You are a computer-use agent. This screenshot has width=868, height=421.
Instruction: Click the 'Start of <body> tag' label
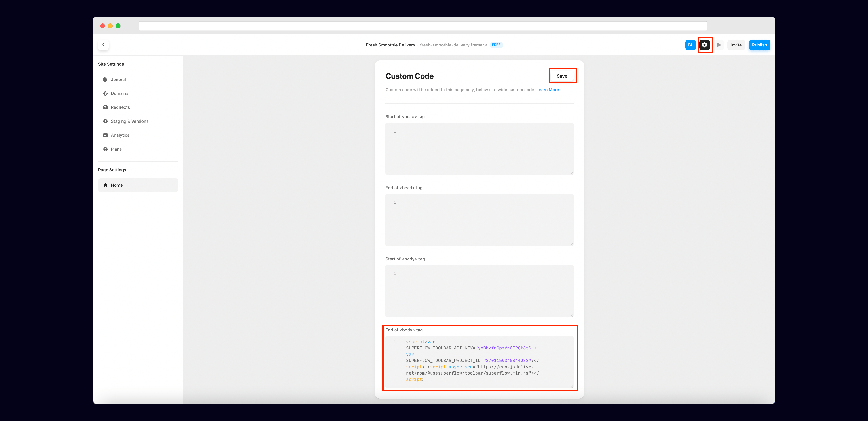(x=405, y=259)
